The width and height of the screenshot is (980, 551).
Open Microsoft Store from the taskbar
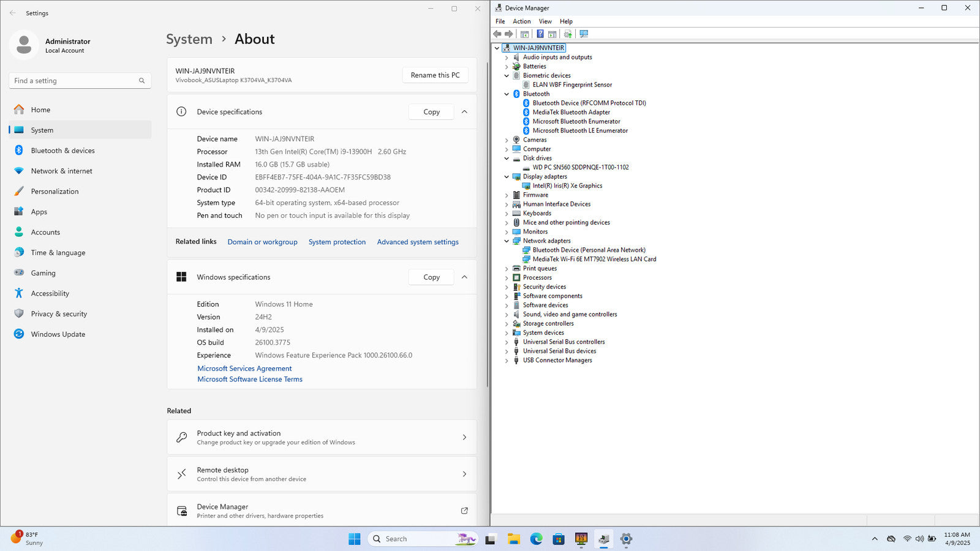[559, 539]
